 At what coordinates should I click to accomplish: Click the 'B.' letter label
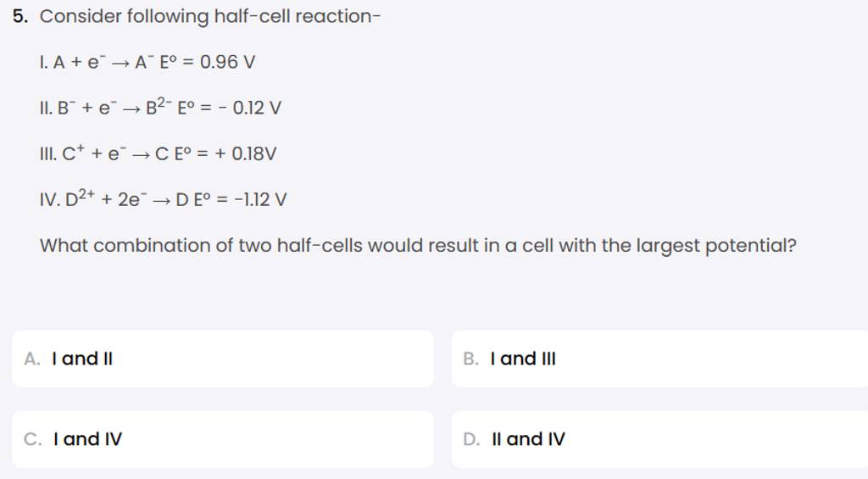coord(472,359)
